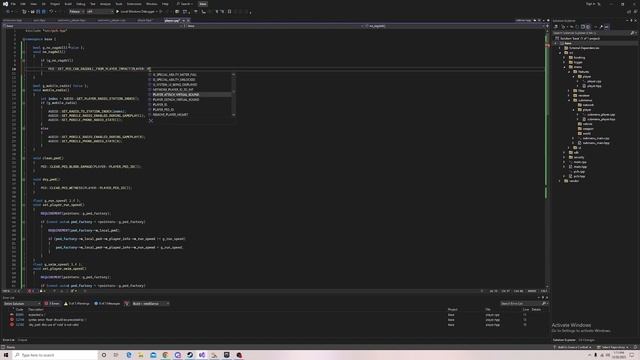Select IS_SPECIAL_ABILITY_METER_FULL suggestion
Viewport: 640px width, 360px height.
190,75
